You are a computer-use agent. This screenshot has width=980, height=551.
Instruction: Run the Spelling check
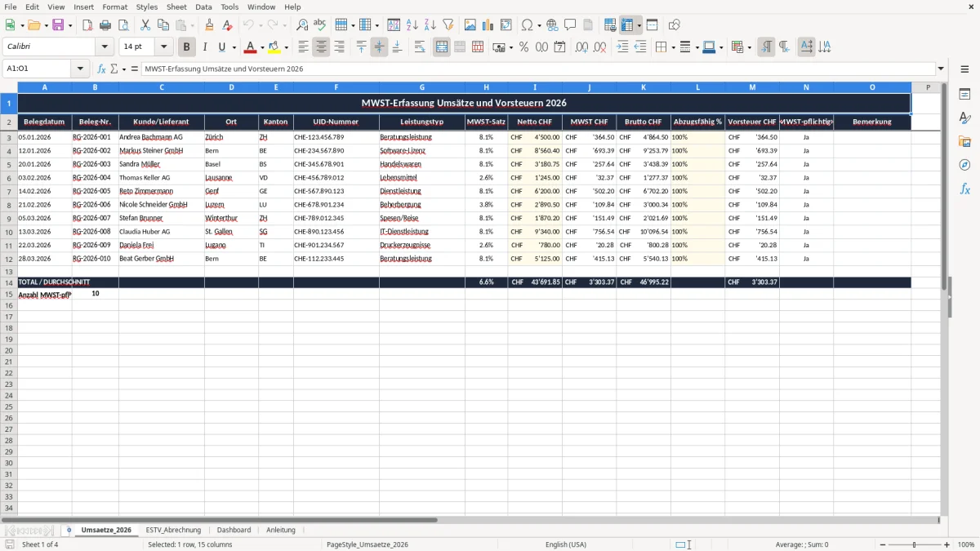coord(319,25)
